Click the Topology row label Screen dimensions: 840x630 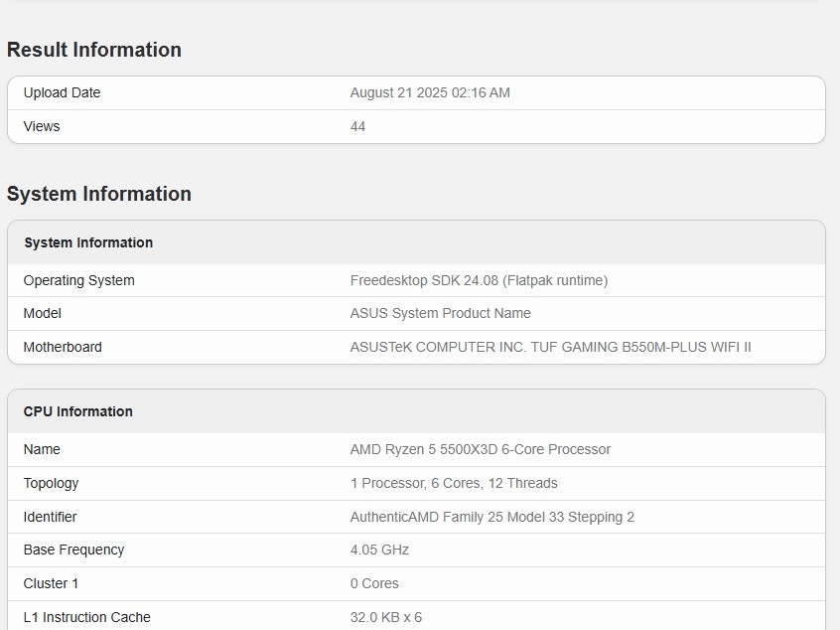tap(51, 483)
